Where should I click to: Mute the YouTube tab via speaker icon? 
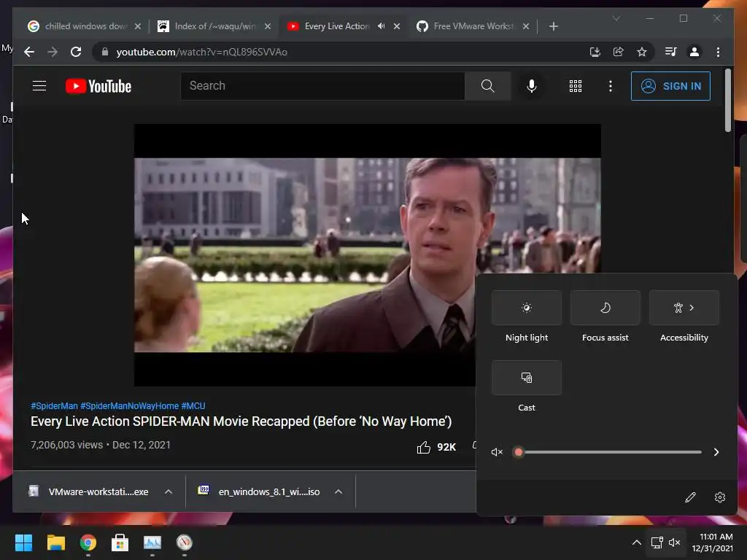point(381,26)
